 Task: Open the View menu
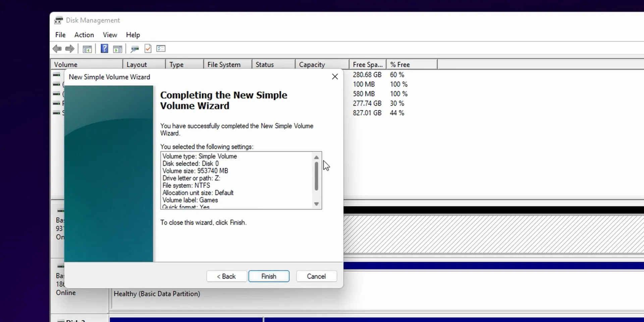point(110,35)
